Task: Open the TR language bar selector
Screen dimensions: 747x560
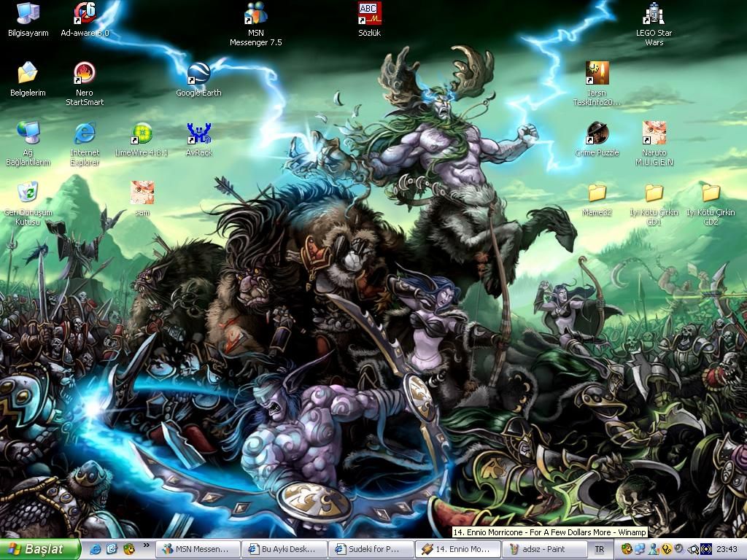Action: click(599, 549)
